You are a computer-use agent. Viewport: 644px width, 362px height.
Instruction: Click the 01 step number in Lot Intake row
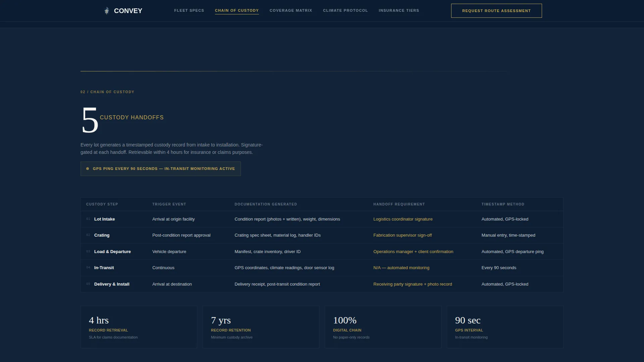(88, 219)
